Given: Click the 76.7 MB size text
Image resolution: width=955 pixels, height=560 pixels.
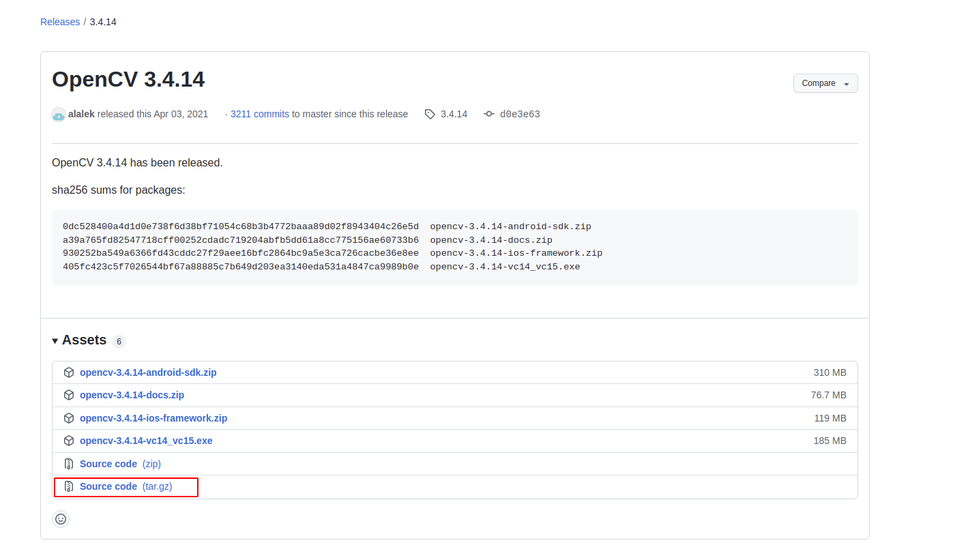Looking at the screenshot, I should 829,395.
